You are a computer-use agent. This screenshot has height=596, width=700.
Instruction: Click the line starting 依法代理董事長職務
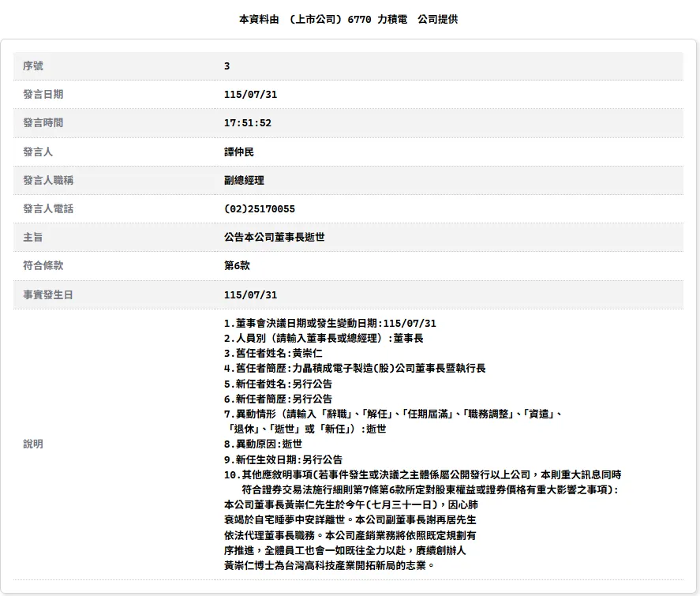(350, 535)
